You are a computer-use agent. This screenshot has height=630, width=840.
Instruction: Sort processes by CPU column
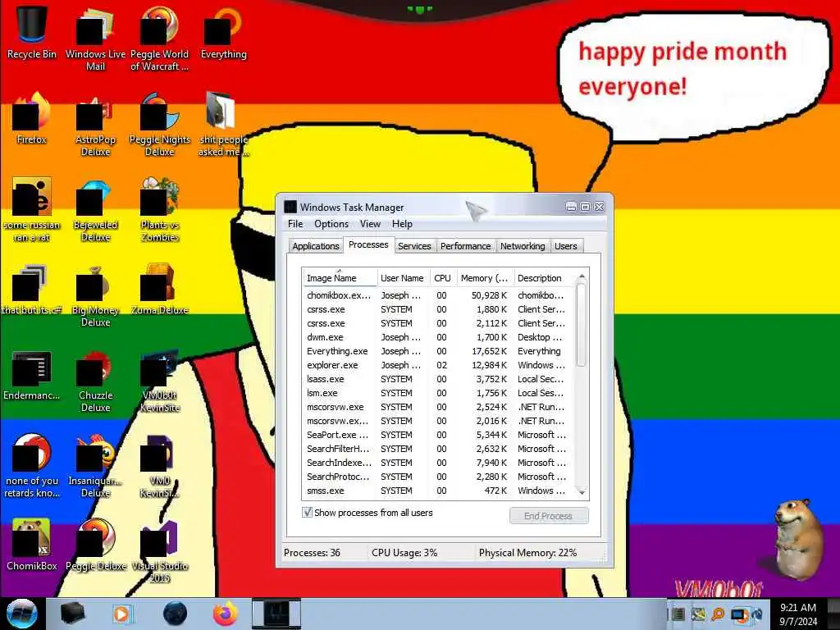tap(442, 278)
